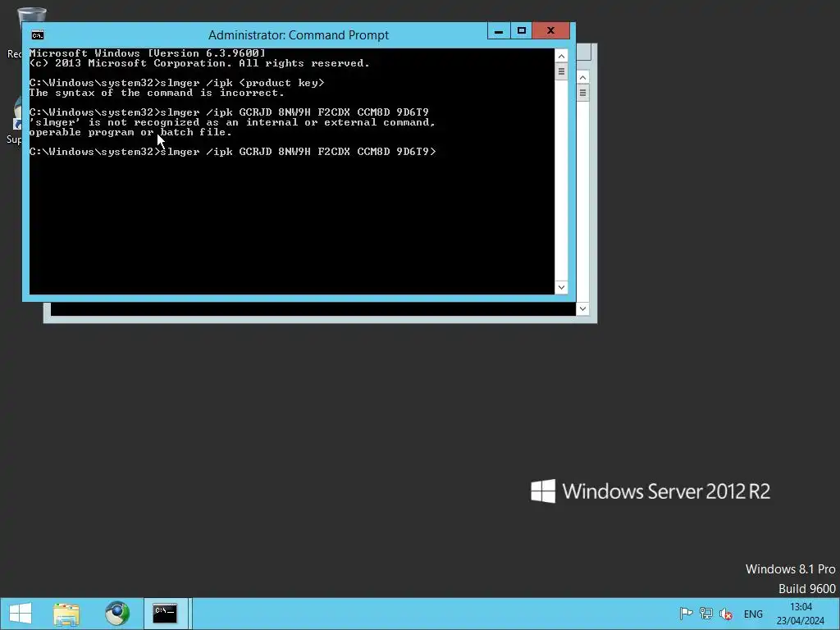The image size is (840, 630).
Task: Click the scrollbar thumb of the background window
Action: point(583,93)
